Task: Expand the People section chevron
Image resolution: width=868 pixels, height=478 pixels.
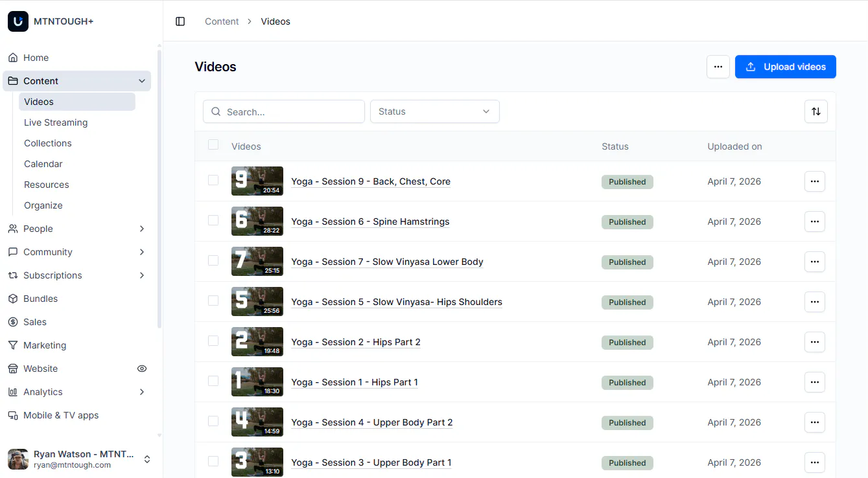Action: (142, 229)
